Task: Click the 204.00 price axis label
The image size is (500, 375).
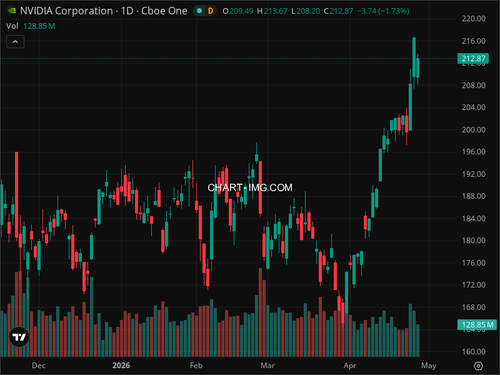Action: click(473, 107)
